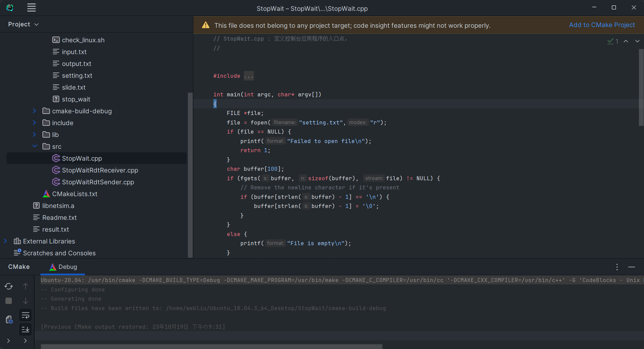Click the down arrow in CMake output toolbar
This screenshot has width=644, height=349.
tap(25, 301)
